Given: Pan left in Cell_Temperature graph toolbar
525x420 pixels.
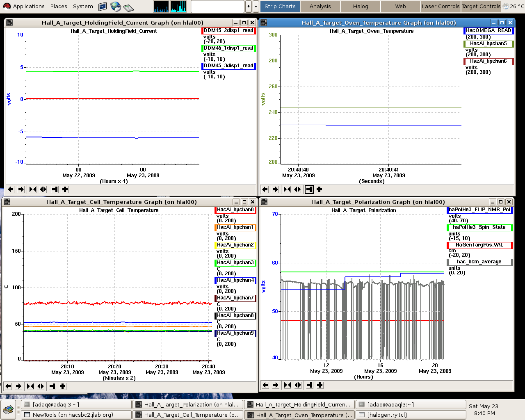Looking at the screenshot, I should (x=8, y=386).
